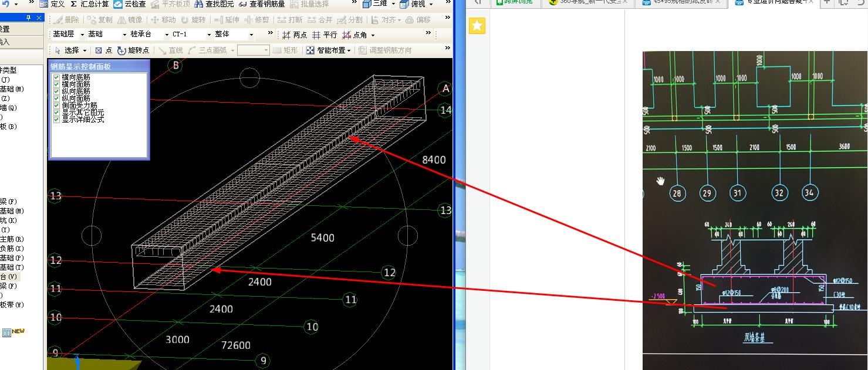Click the 分割 split tool

[x=350, y=20]
